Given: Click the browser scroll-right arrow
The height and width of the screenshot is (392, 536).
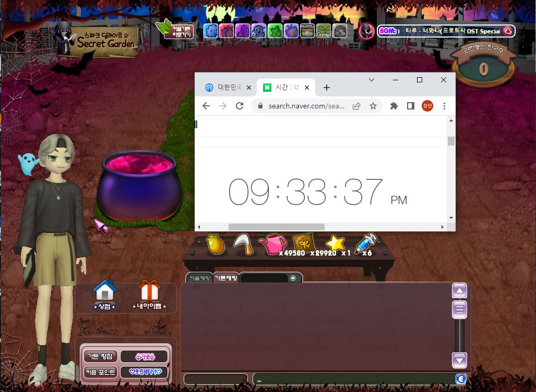Looking at the screenshot, I should point(443,227).
